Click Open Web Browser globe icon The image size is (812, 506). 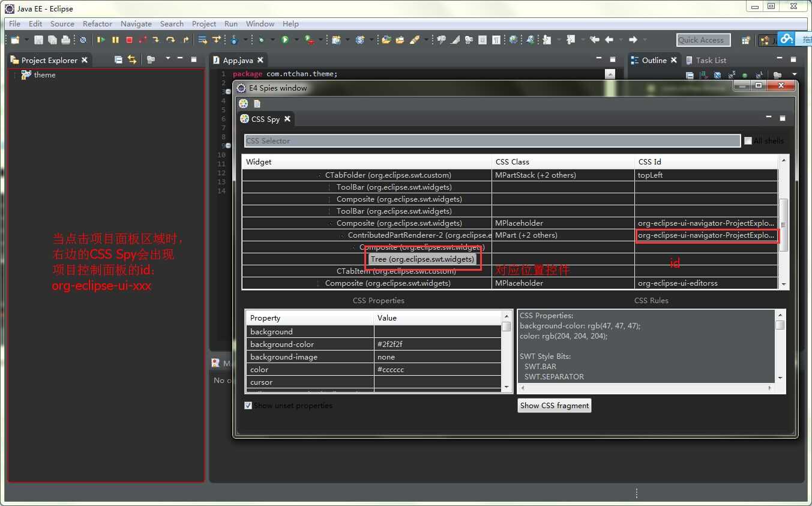coord(514,40)
